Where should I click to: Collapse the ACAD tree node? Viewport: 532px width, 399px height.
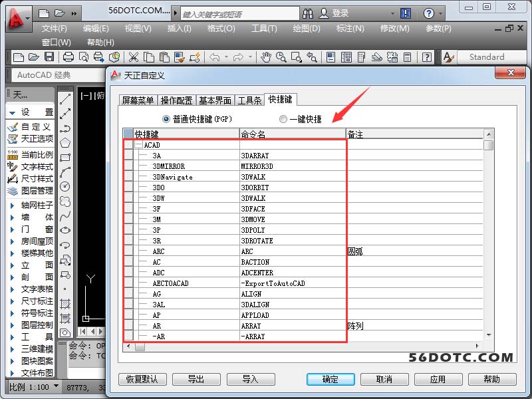point(138,145)
